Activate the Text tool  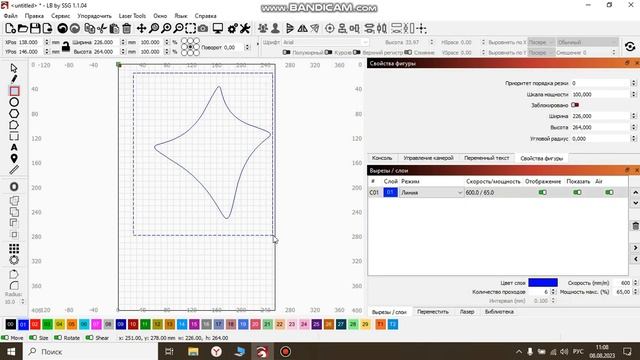[x=14, y=147]
